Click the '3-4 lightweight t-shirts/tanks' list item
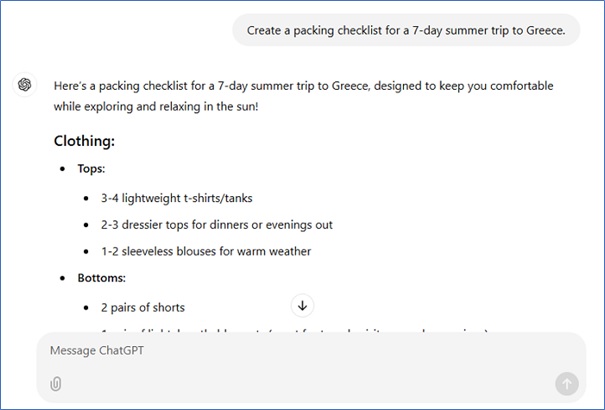 point(171,197)
